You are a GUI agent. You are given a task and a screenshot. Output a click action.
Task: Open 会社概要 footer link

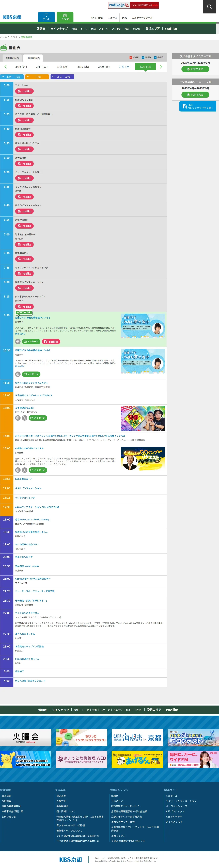pos(6,796)
